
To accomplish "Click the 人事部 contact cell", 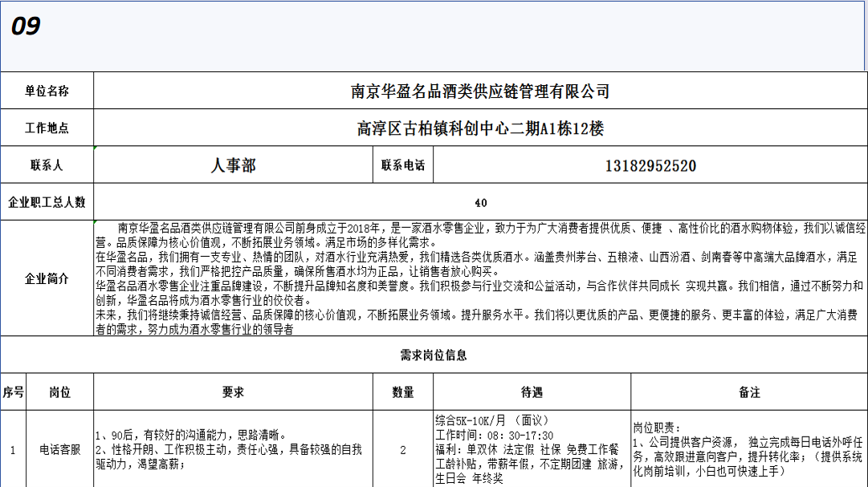I will 233,166.
